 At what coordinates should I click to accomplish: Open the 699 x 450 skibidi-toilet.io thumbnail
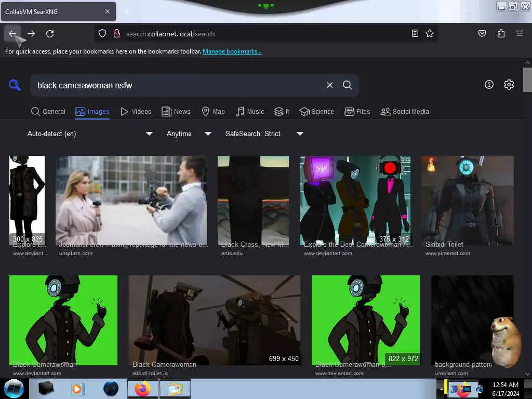point(215,320)
